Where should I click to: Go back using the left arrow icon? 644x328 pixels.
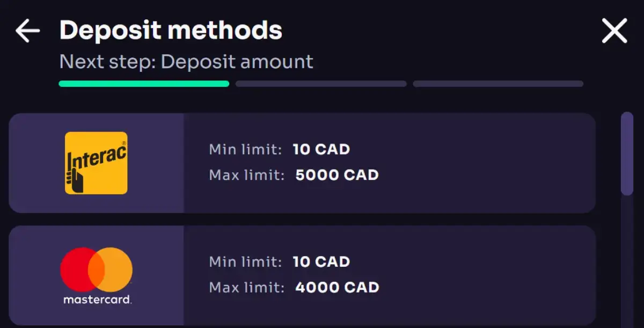tap(28, 31)
